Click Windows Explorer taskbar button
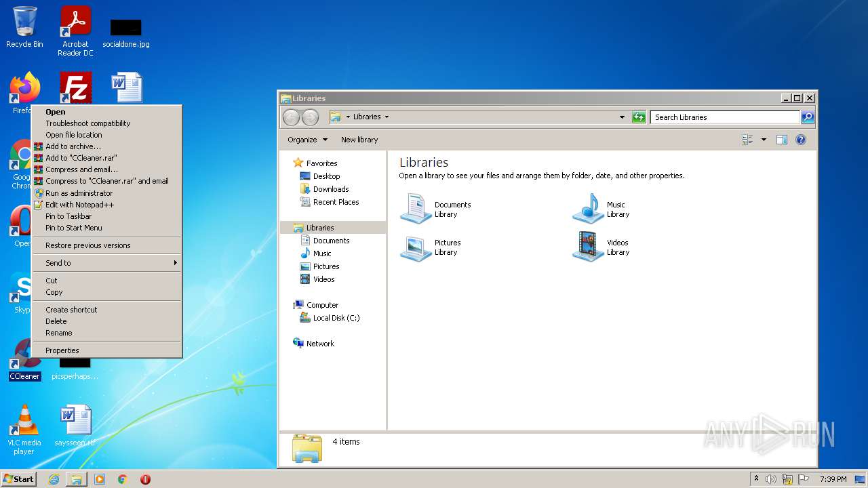The width and height of the screenshot is (868, 488). [x=77, y=479]
